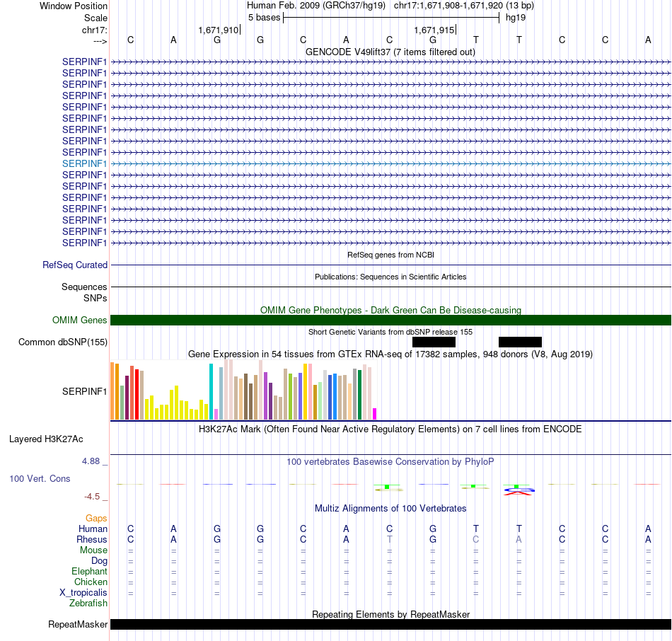
Task: Open the 100 Vert. Cons track label
Action: (x=40, y=478)
